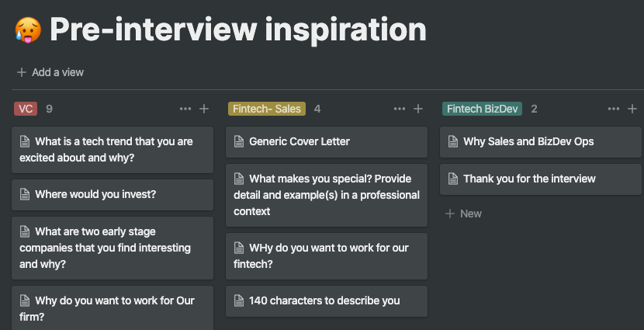Image resolution: width=644 pixels, height=330 pixels.
Task: Select the yellow Fintech- Sales group tag
Action: 266,109
